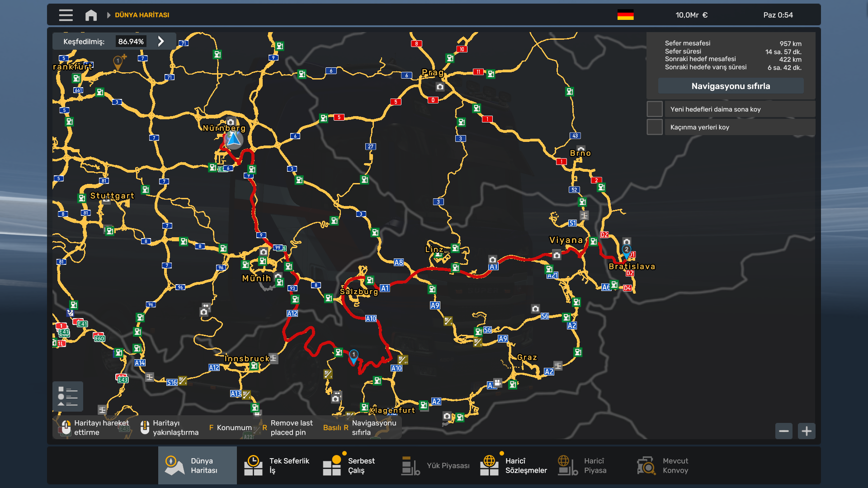Click the Brno city label
Viewport: 868px width, 488px height.
point(580,153)
